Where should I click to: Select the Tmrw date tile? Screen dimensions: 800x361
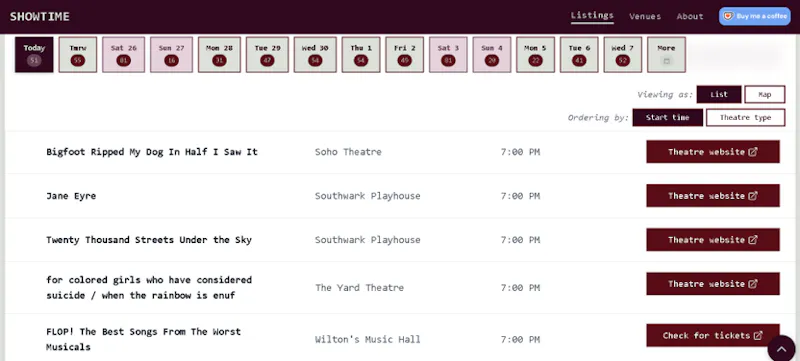78,55
